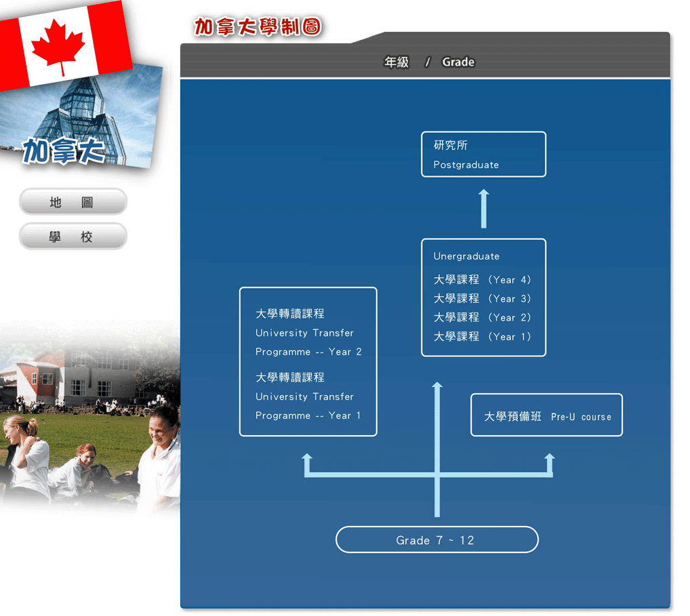The width and height of the screenshot is (690, 616).
Task: Click the tall arrow pointing to Undergraduate box
Action: 437,449
